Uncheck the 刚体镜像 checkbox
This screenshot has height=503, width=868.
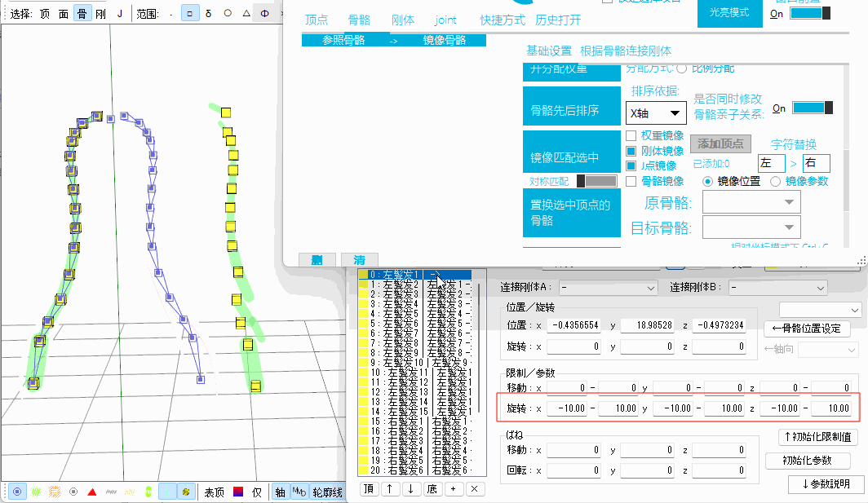[631, 151]
